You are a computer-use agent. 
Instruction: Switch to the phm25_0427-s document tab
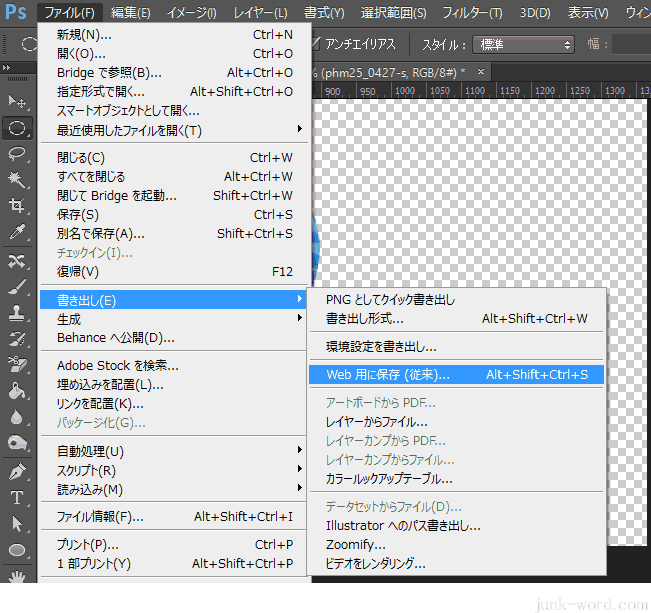[x=388, y=73]
